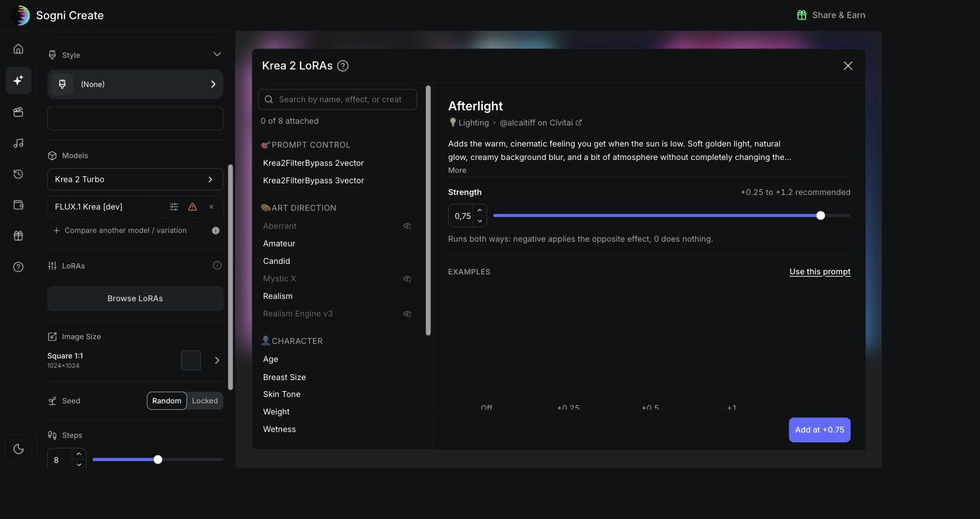Open the history clock icon in sidebar
Image resolution: width=980 pixels, height=519 pixels.
coord(18,174)
